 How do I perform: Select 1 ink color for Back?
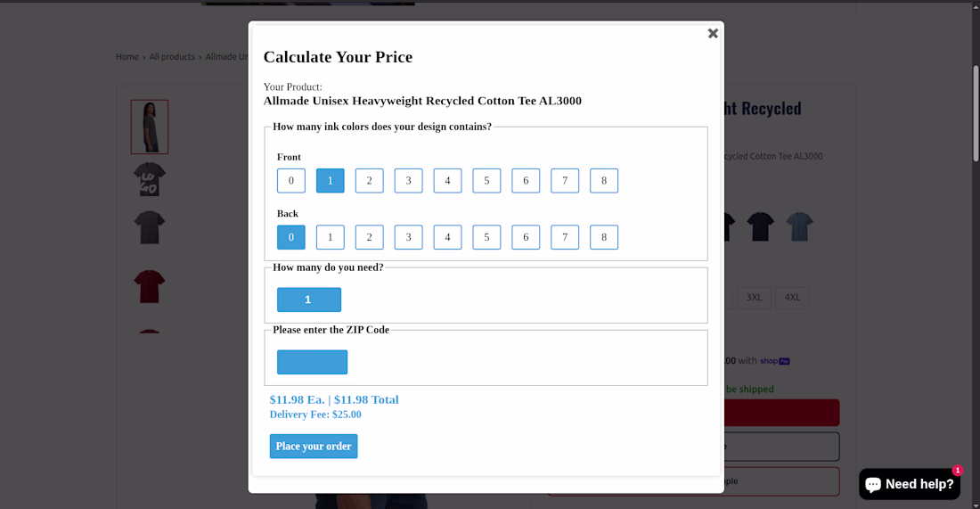point(331,238)
